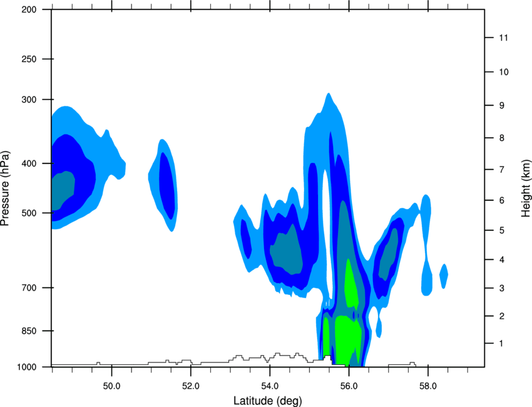Pick the height label 3

(502, 288)
